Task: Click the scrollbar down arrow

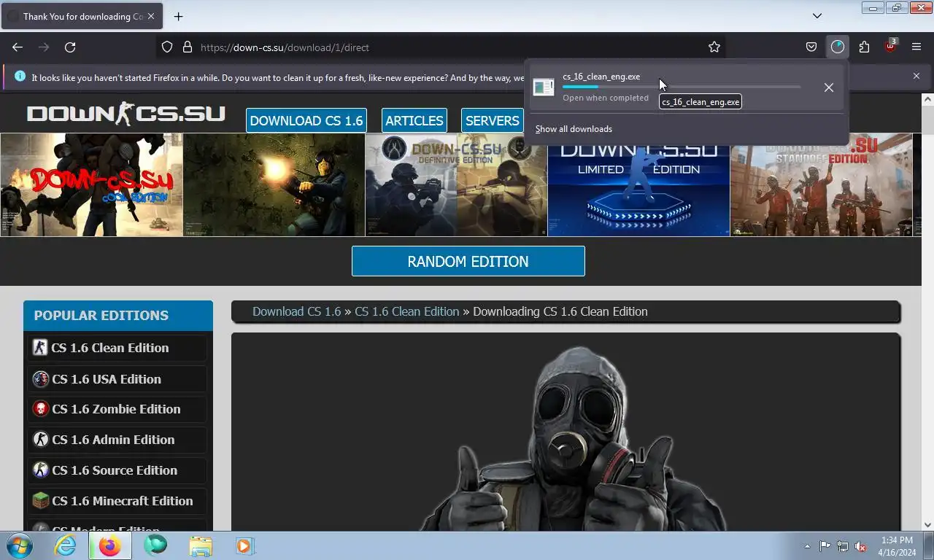Action: coord(927,524)
